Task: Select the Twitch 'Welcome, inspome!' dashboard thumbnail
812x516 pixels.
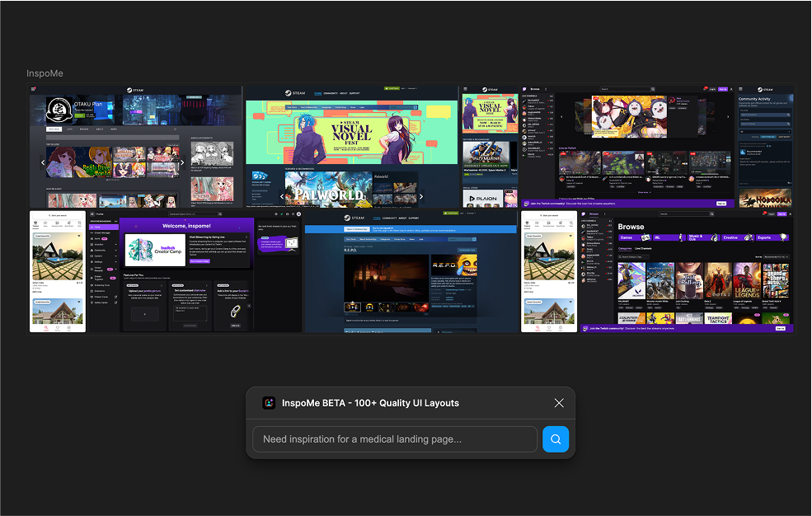Action: coord(195,271)
